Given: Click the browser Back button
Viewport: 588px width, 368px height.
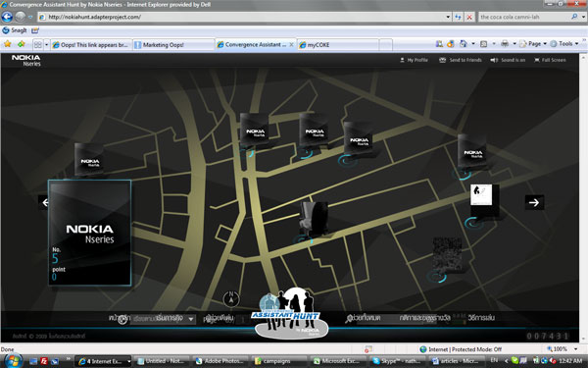Looking at the screenshot, I should (7, 17).
